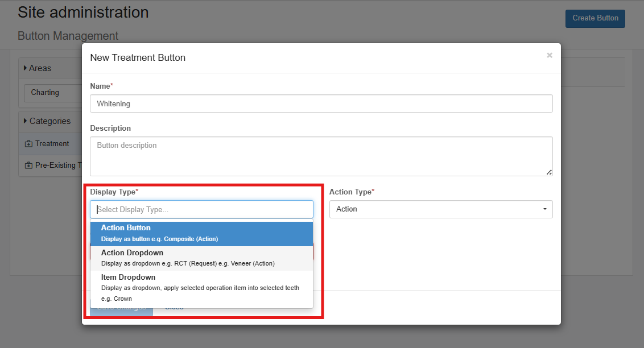Click the medkit icon beside Treatment

[28, 144]
